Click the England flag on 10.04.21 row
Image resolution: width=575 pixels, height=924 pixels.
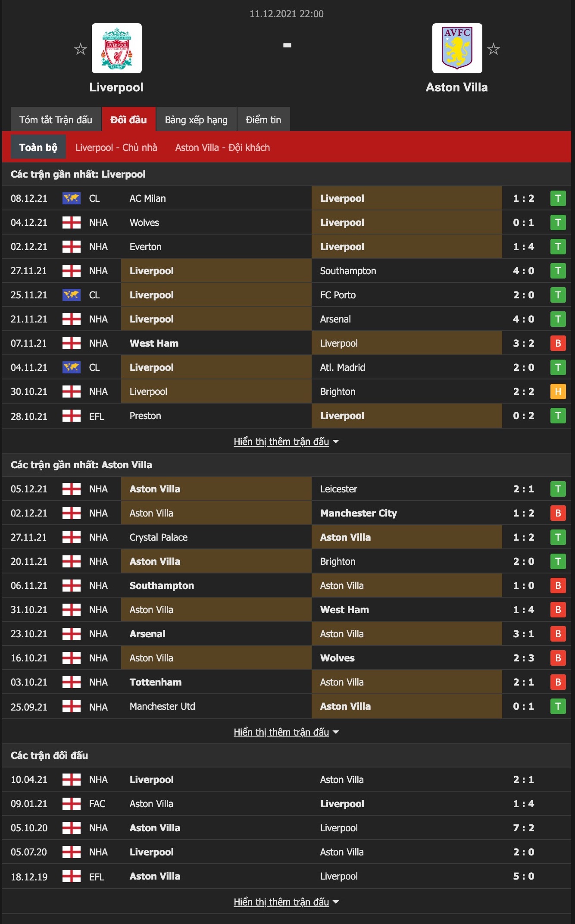click(x=72, y=780)
